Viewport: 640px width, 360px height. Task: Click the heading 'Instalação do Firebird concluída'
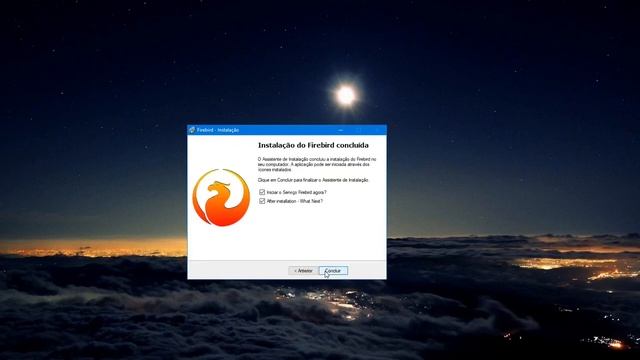[x=313, y=145]
